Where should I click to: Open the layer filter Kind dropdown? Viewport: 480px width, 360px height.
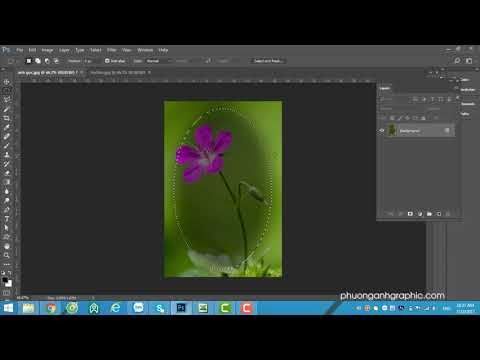click(395, 99)
